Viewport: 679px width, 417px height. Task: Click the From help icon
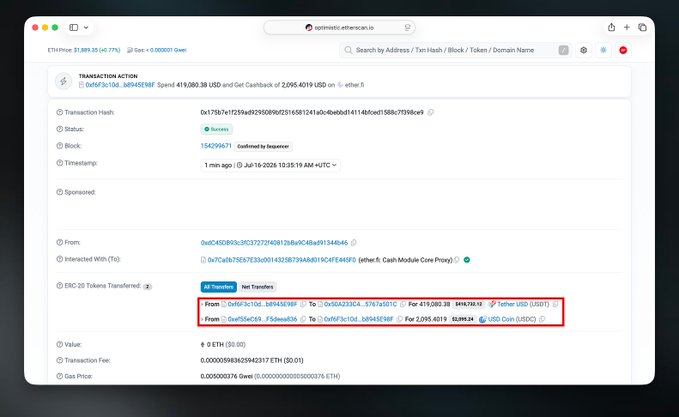(60, 242)
